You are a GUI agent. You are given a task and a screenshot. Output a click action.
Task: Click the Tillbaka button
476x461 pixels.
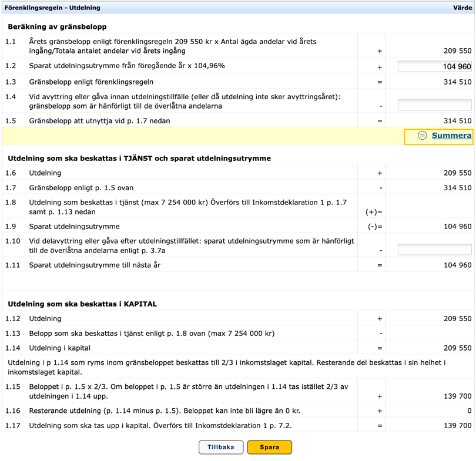coord(221,447)
